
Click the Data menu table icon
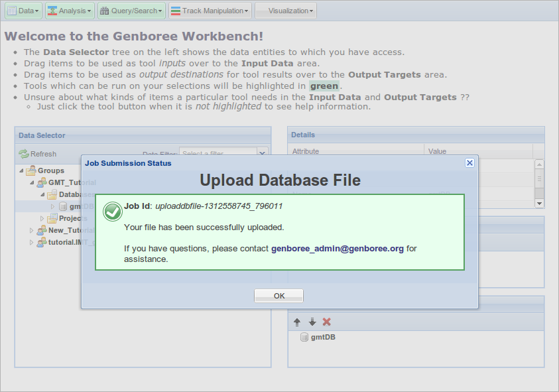click(x=12, y=11)
